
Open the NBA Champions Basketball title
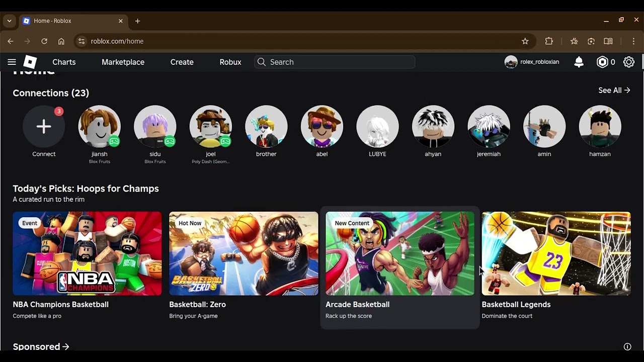pyautogui.click(x=60, y=304)
